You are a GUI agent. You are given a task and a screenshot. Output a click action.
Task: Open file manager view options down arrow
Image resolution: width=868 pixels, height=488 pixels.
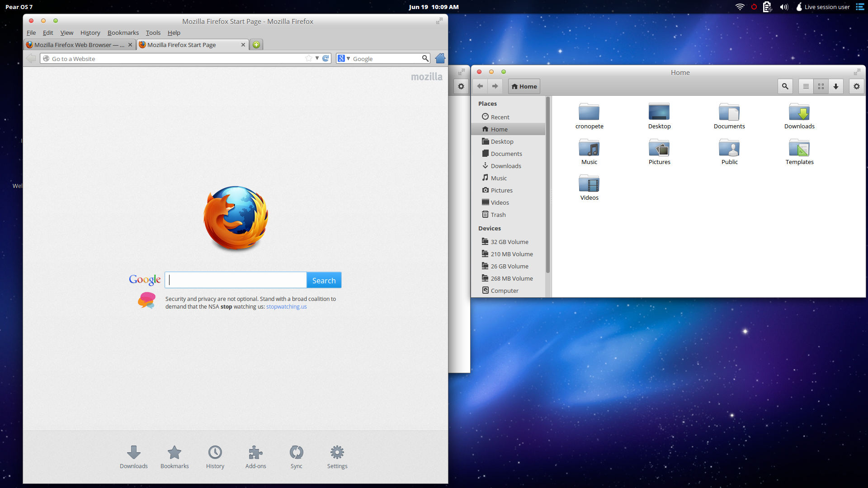836,86
